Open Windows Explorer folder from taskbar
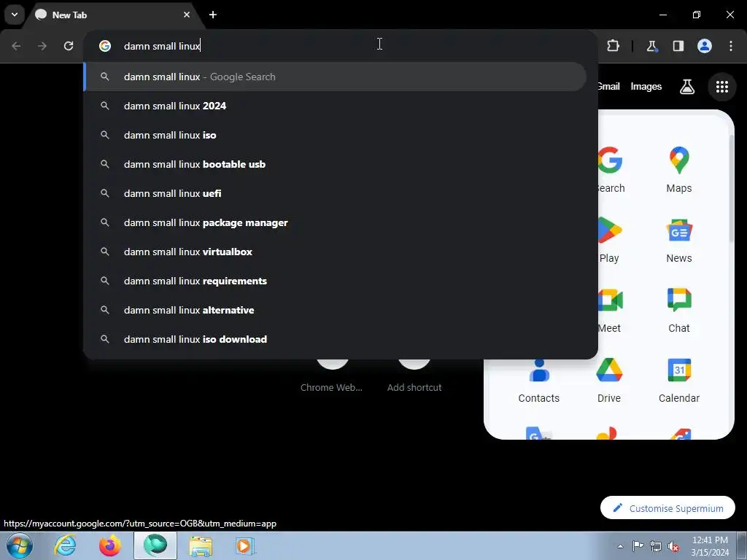Screen dimensions: 747x560 point(201,545)
